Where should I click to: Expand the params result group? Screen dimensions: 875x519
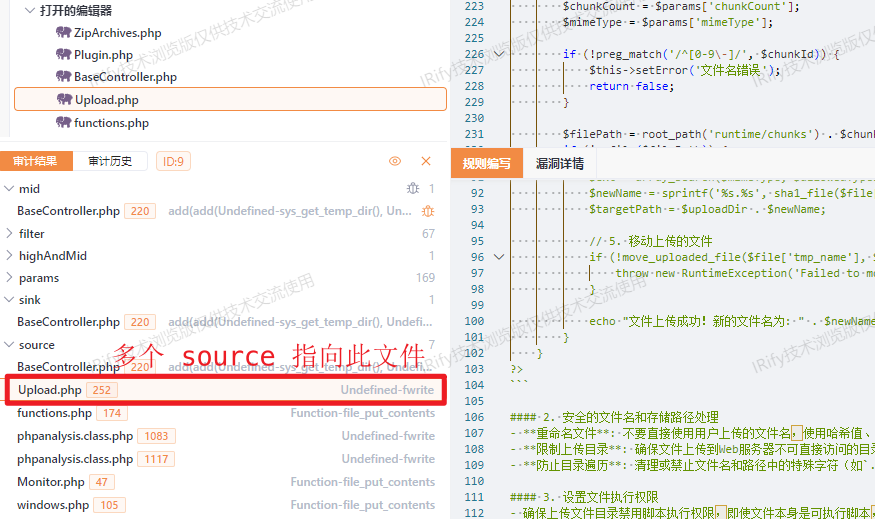coord(9,277)
